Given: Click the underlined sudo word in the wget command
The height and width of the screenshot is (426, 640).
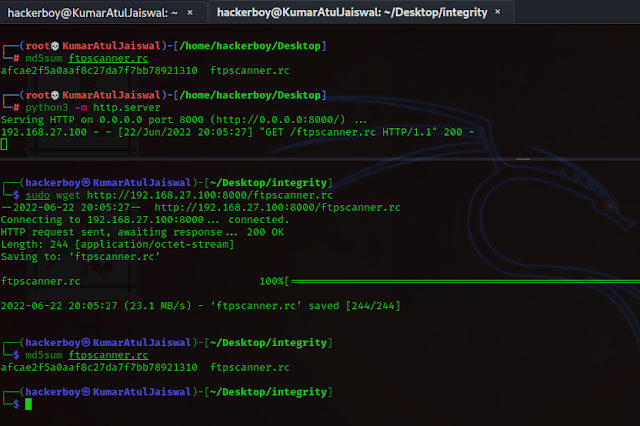Looking at the screenshot, I should 38,195.
